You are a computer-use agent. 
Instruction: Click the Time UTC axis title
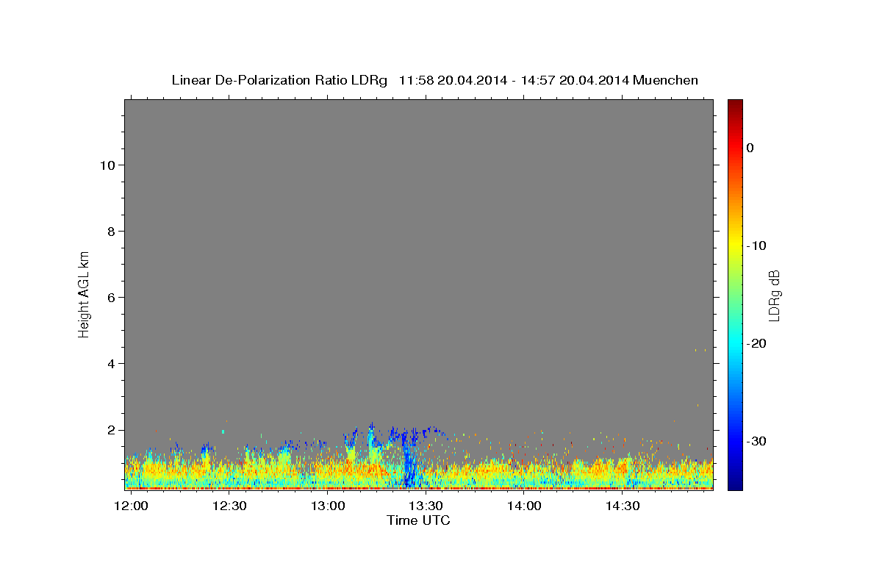(x=418, y=520)
